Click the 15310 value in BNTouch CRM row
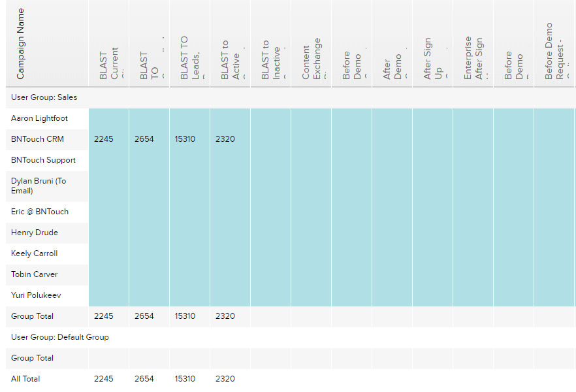This screenshot has width=576, height=392. pos(185,139)
